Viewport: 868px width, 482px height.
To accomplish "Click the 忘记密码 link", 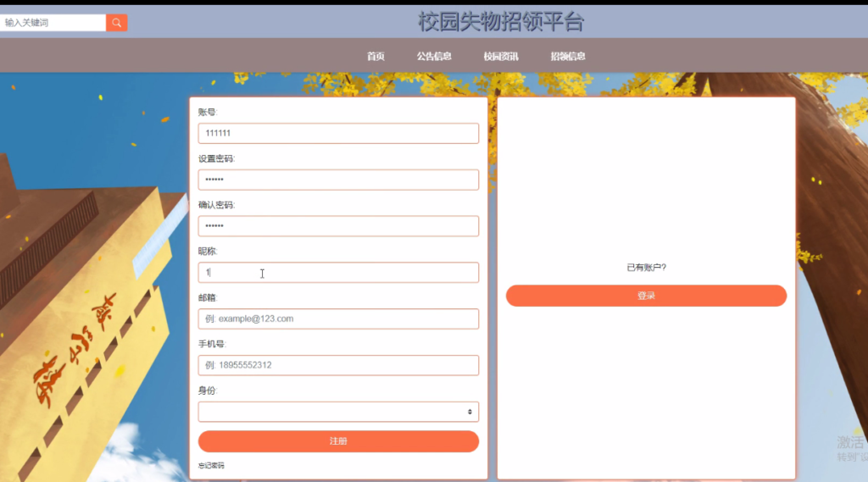I will pos(211,466).
